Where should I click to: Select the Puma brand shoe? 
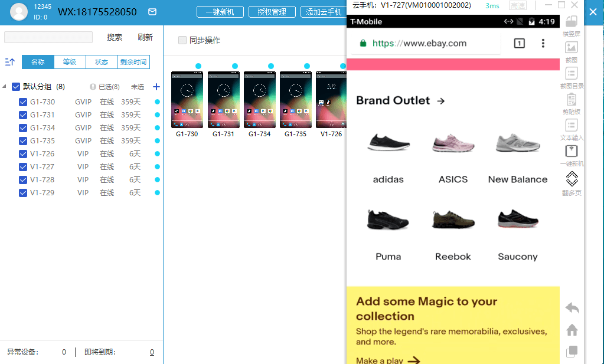click(388, 219)
